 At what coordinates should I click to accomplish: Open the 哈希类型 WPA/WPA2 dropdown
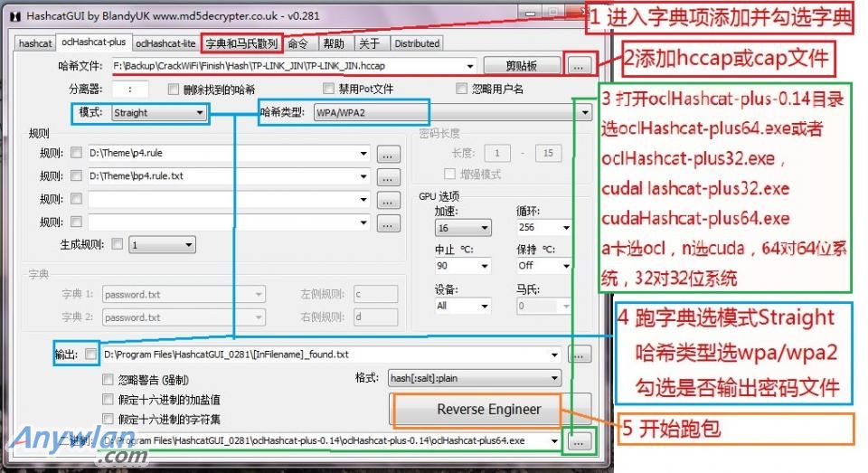(x=453, y=112)
